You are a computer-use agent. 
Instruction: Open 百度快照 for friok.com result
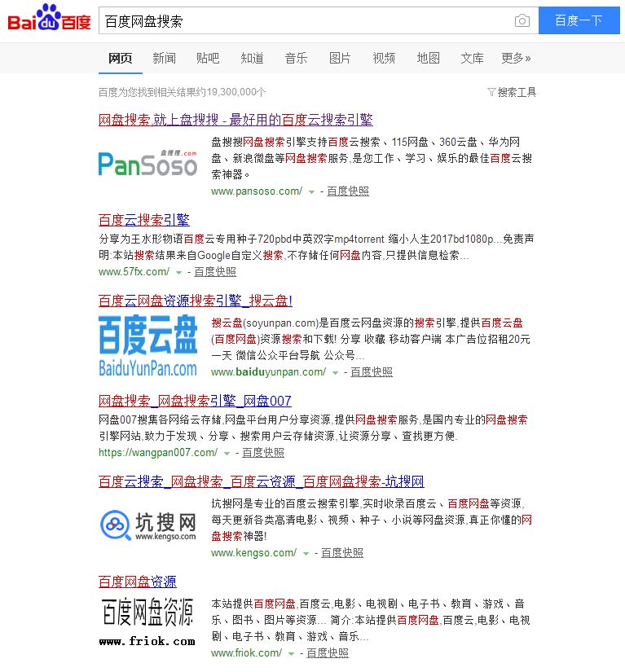click(328, 653)
